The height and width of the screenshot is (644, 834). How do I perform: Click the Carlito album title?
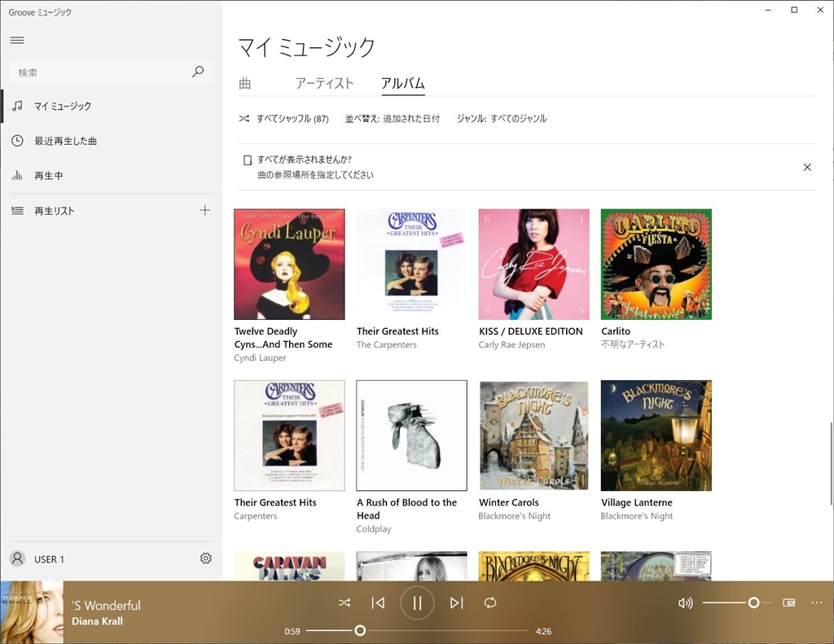pos(616,331)
